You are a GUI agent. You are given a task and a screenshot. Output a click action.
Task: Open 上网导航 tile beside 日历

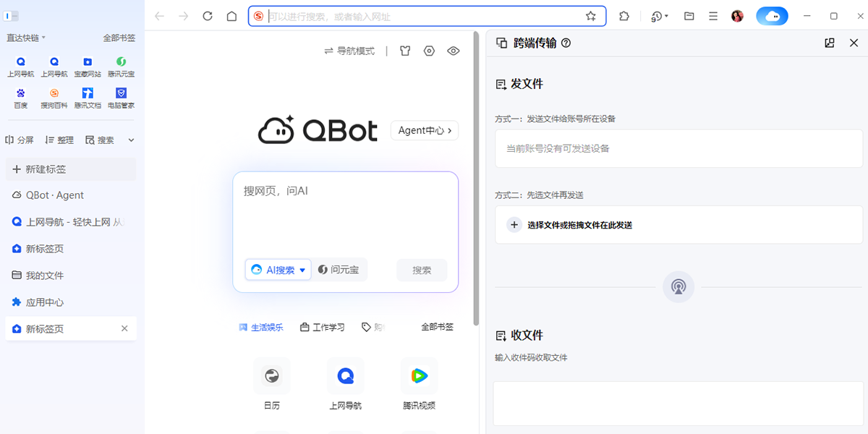[346, 384]
